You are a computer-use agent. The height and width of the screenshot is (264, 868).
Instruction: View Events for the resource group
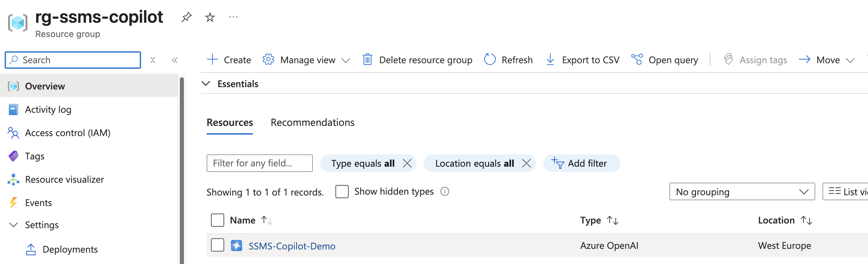[38, 203]
